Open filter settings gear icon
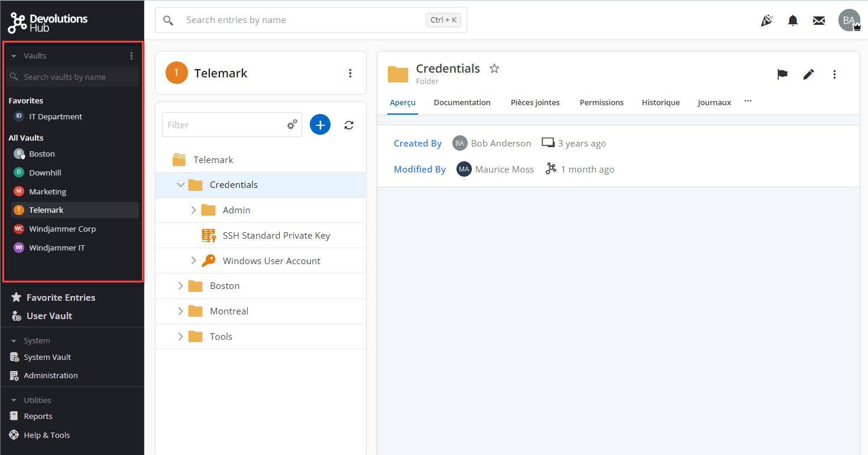Image resolution: width=868 pixels, height=455 pixels. [x=292, y=125]
